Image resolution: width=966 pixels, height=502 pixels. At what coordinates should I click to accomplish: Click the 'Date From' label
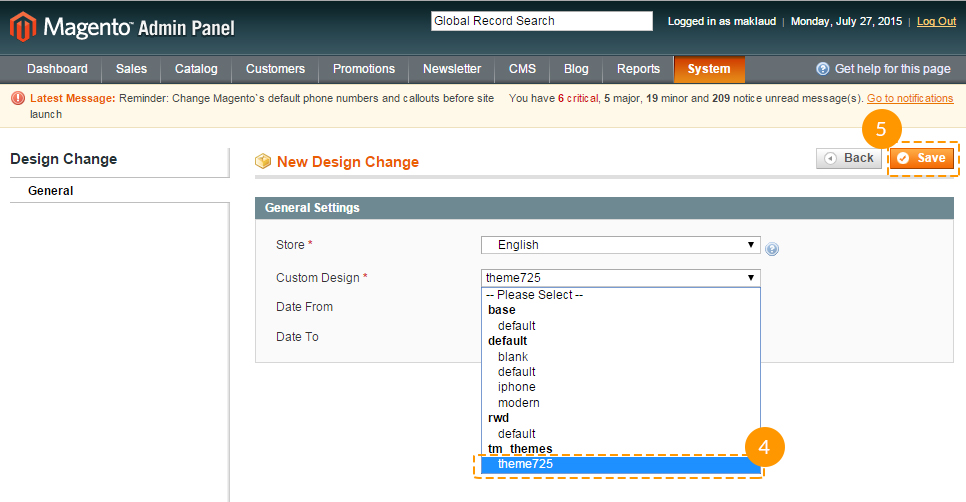(304, 307)
